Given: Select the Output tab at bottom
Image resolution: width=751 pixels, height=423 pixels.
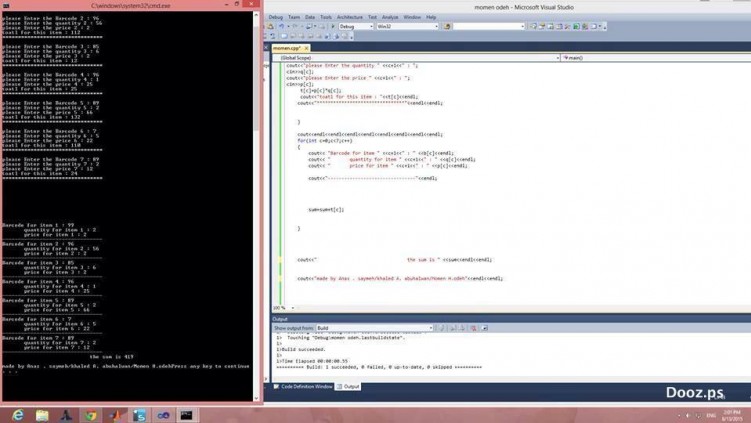Looking at the screenshot, I should (348, 386).
